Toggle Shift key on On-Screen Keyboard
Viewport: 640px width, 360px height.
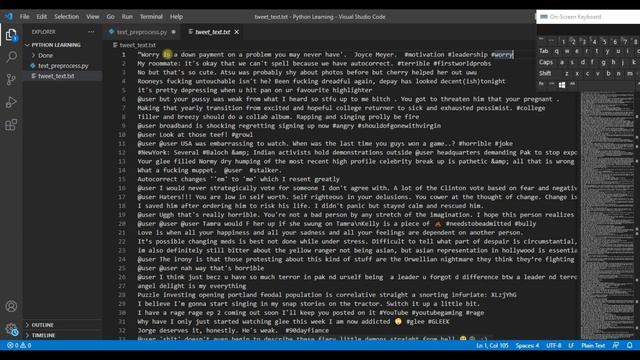point(545,73)
